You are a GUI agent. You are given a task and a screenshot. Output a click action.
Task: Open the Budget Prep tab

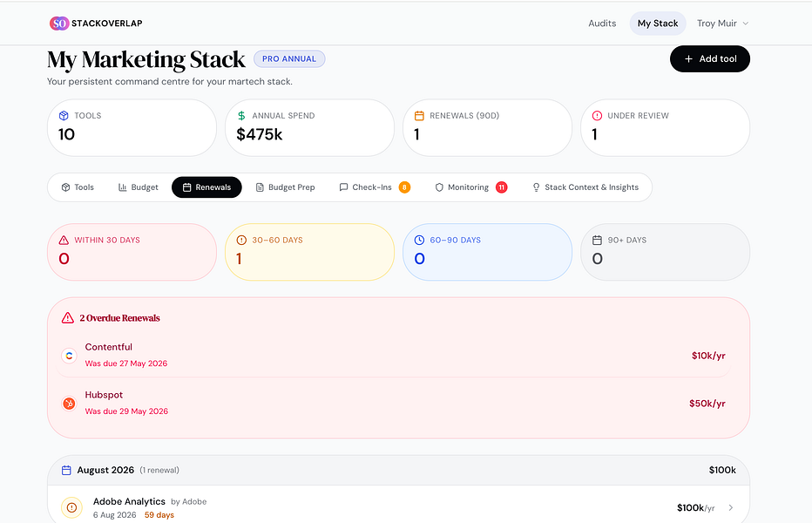pos(286,187)
